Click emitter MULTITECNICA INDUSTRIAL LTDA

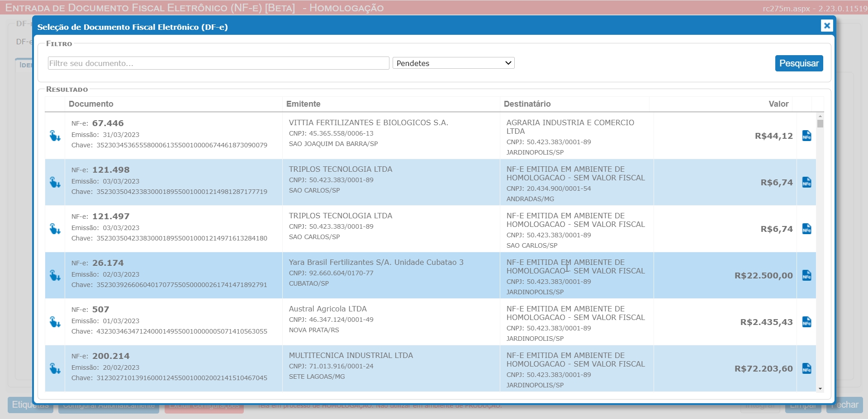(351, 355)
